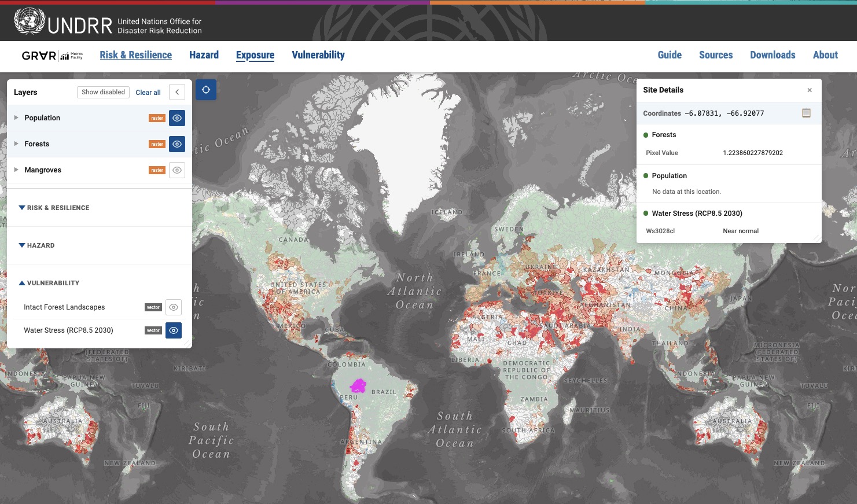
Task: Show the Intact Forest Landscapes layer
Action: click(x=174, y=307)
